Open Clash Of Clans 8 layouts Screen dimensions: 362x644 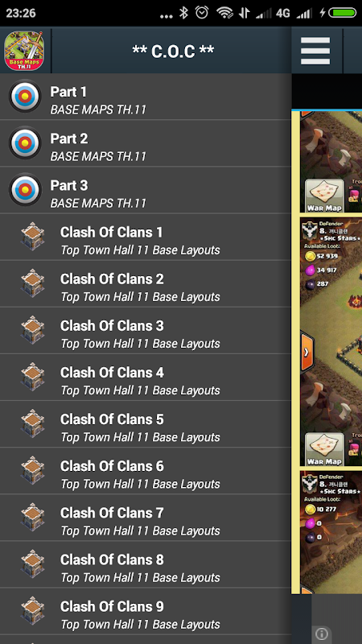coord(146,565)
